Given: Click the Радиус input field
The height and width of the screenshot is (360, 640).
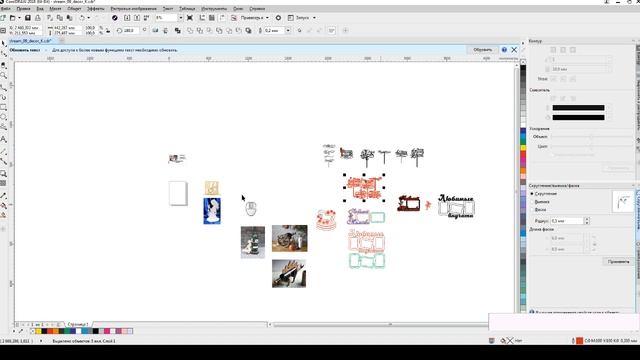Looking at the screenshot, I should (x=567, y=221).
